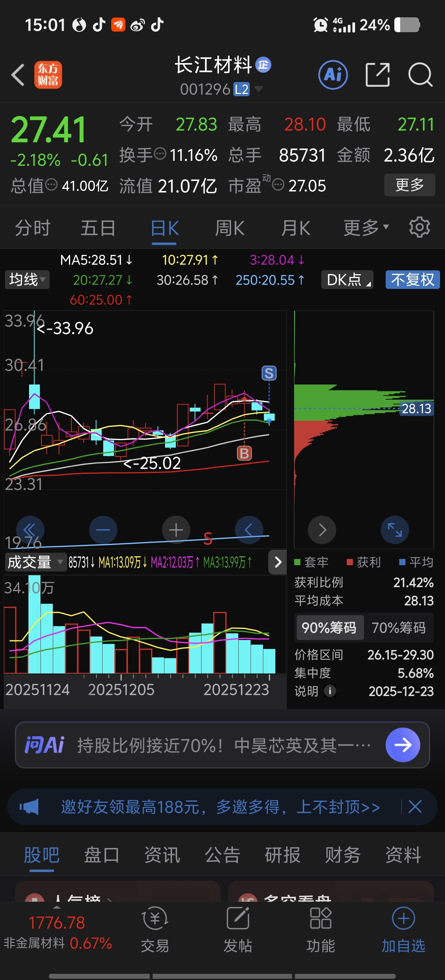Expand stock code 001296 dropdown

258,89
